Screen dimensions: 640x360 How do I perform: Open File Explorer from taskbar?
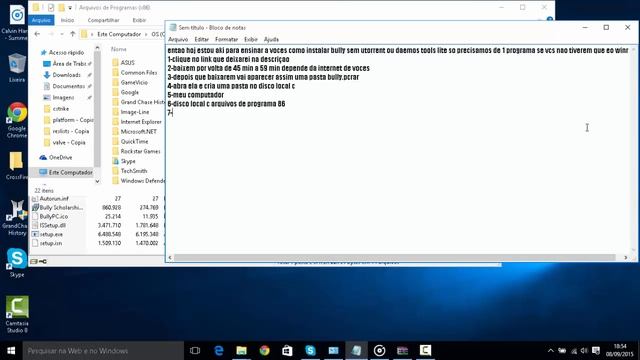tap(242, 351)
